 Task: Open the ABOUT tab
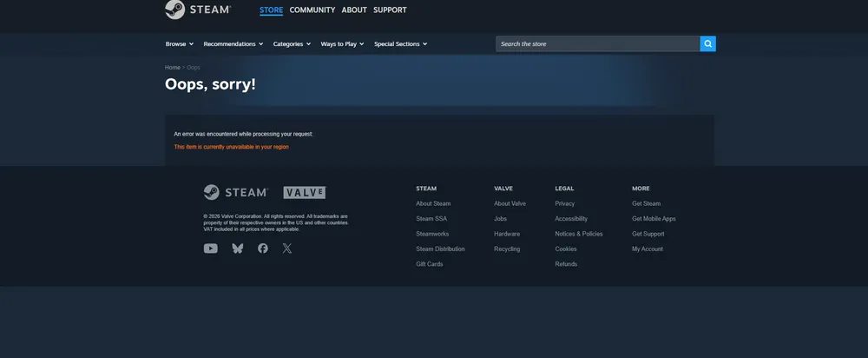(x=354, y=10)
